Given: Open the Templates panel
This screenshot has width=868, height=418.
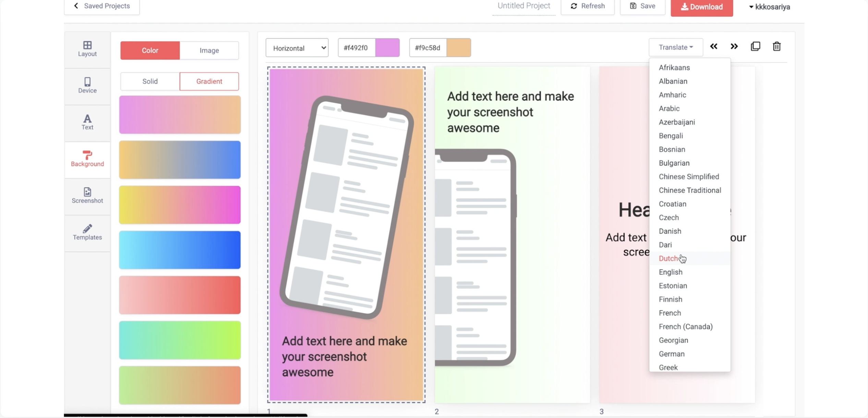Looking at the screenshot, I should 87,232.
